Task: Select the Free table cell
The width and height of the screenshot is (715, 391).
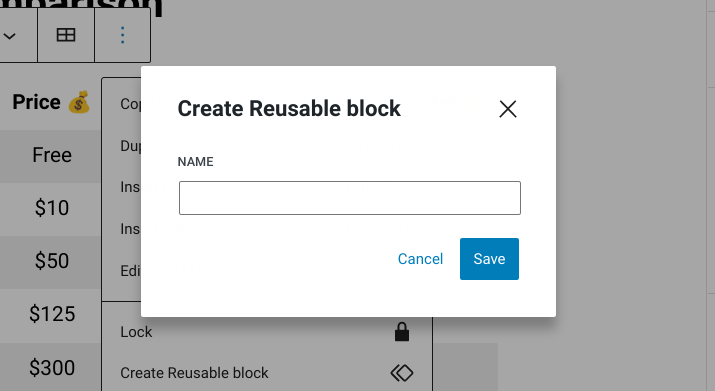Action: point(50,155)
